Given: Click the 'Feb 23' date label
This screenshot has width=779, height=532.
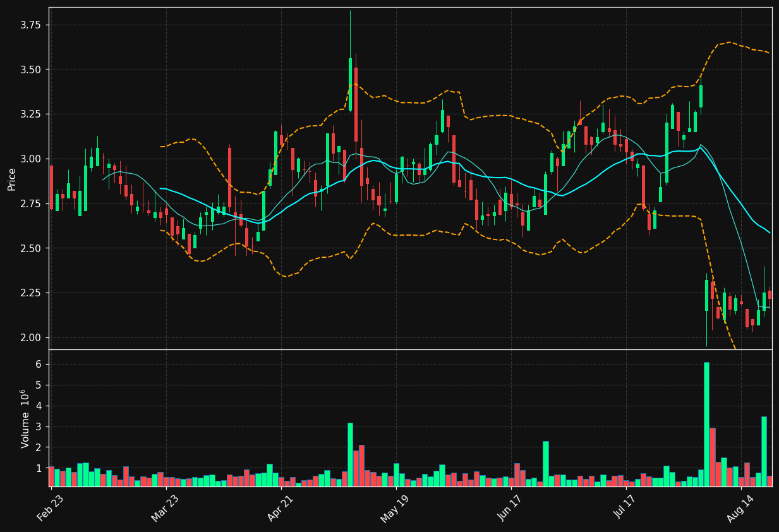Looking at the screenshot, I should (50, 509).
